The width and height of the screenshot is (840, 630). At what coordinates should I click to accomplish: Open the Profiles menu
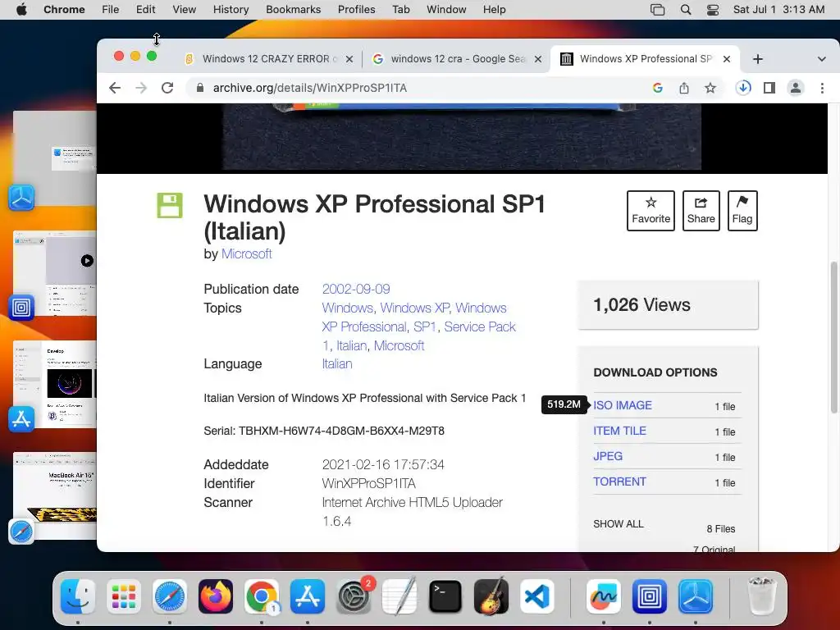pyautogui.click(x=356, y=10)
